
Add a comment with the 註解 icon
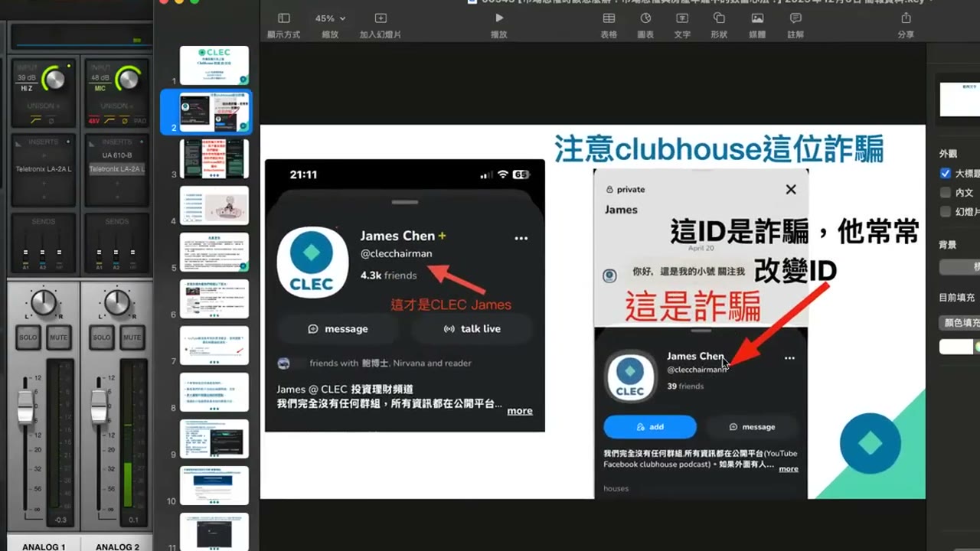[795, 18]
